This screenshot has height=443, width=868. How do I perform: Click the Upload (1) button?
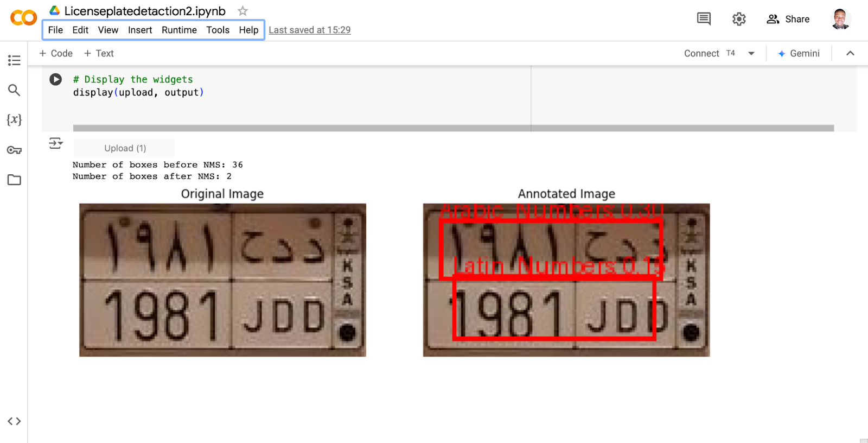click(125, 148)
